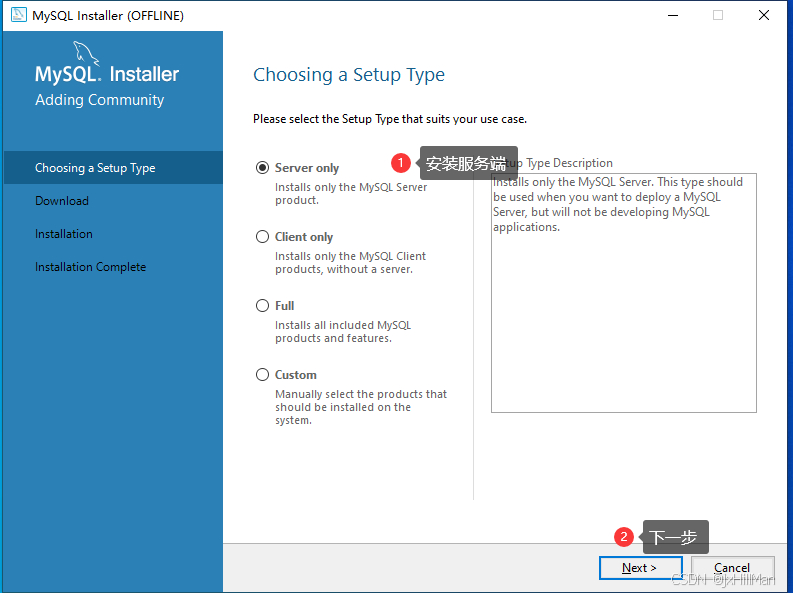
Task: Click the Next > button
Action: click(x=640, y=568)
